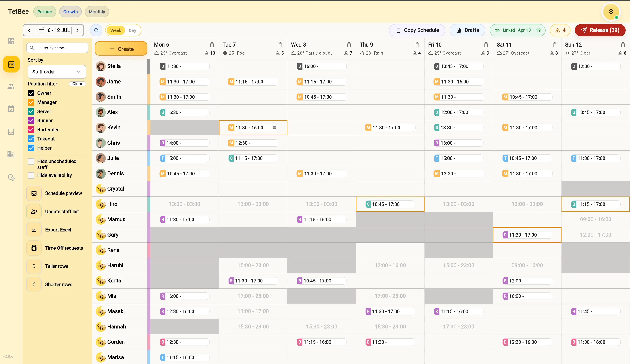
Task: Open Jame's Tuesday 11:15 - 17:00 shift
Action: coord(253,82)
